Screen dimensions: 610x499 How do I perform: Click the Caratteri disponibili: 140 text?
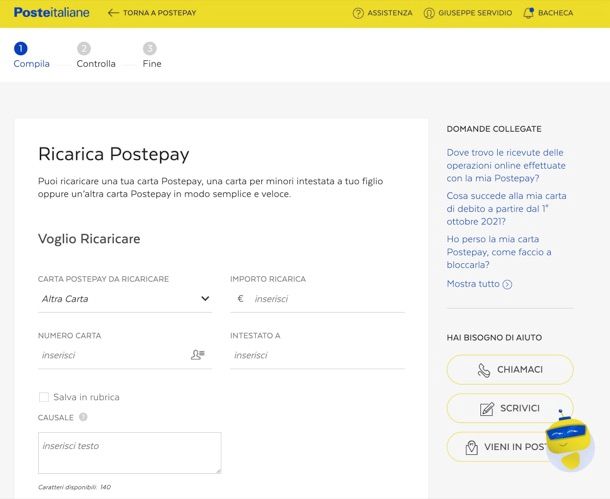click(74, 487)
